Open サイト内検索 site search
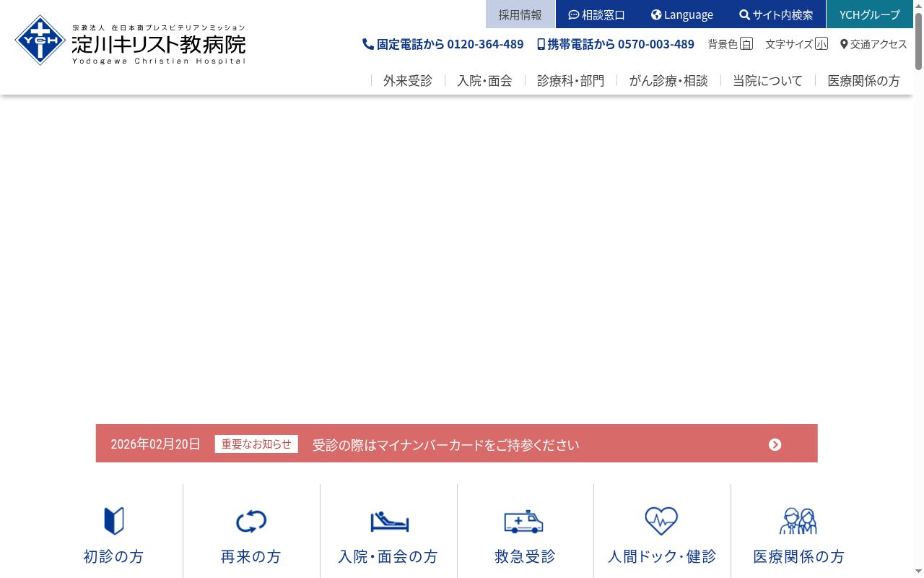This screenshot has height=578, width=924. [776, 14]
